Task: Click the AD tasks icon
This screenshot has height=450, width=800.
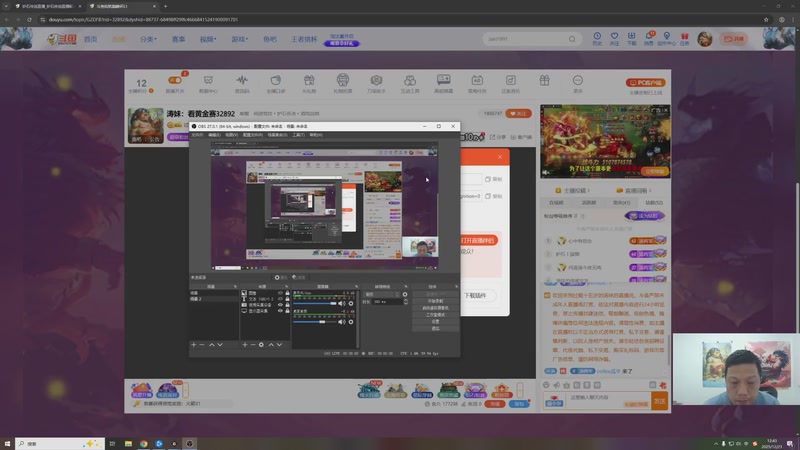Action: [477, 80]
